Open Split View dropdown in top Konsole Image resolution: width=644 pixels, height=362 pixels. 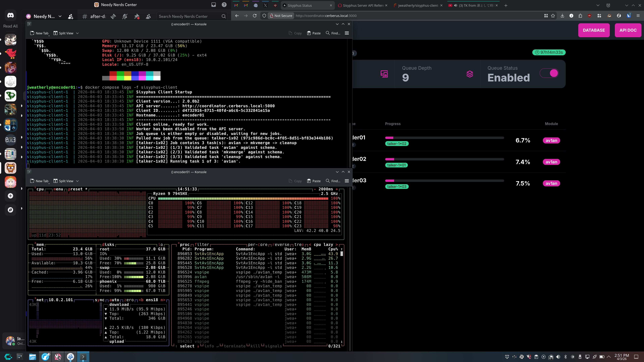tap(77, 33)
